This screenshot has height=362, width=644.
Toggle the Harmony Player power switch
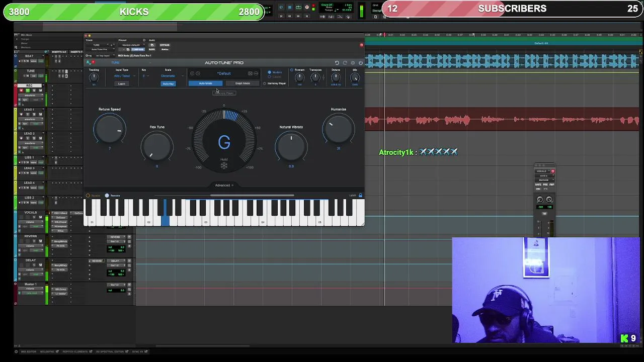[x=264, y=83]
